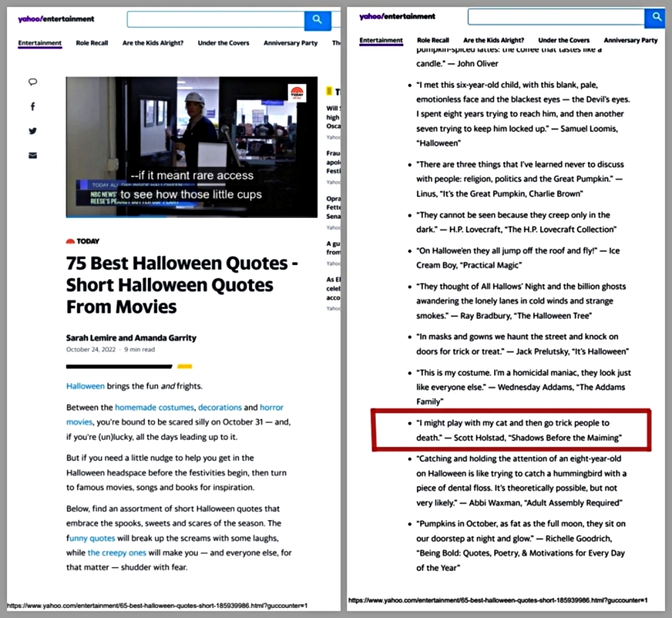The image size is (672, 618).
Task: Open the Halloween hyperlink
Action: pos(85,386)
